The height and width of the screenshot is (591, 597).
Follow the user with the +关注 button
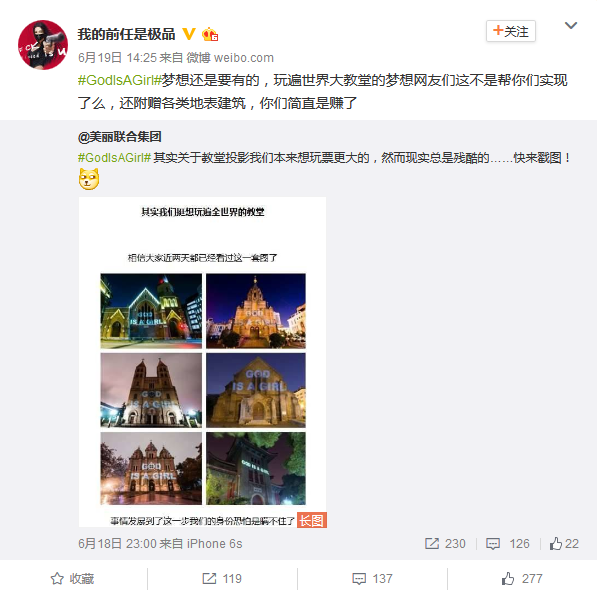(x=511, y=31)
